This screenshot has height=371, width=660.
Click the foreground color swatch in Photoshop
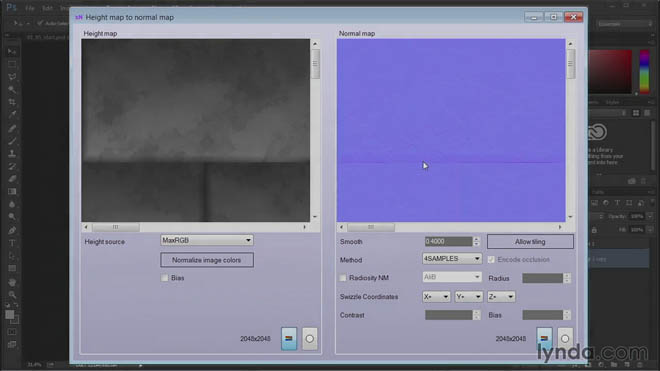coord(10,315)
